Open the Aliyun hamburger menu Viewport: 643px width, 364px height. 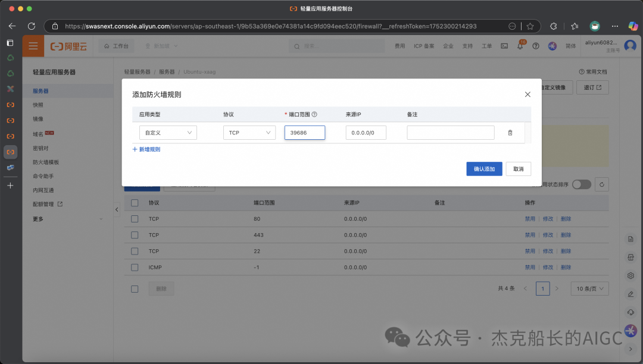tap(33, 46)
